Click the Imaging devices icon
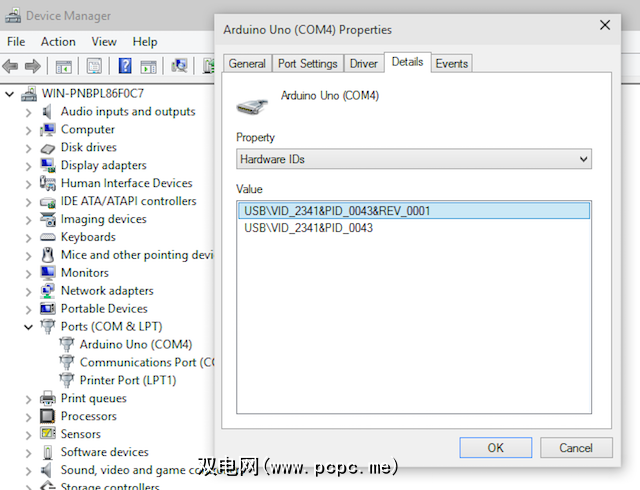This screenshot has width=640, height=490. (48, 219)
